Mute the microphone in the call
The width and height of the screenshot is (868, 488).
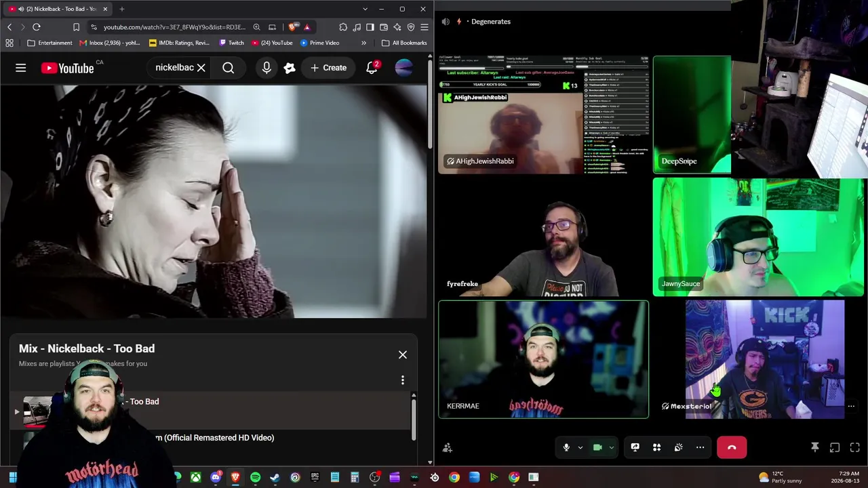pos(566,447)
